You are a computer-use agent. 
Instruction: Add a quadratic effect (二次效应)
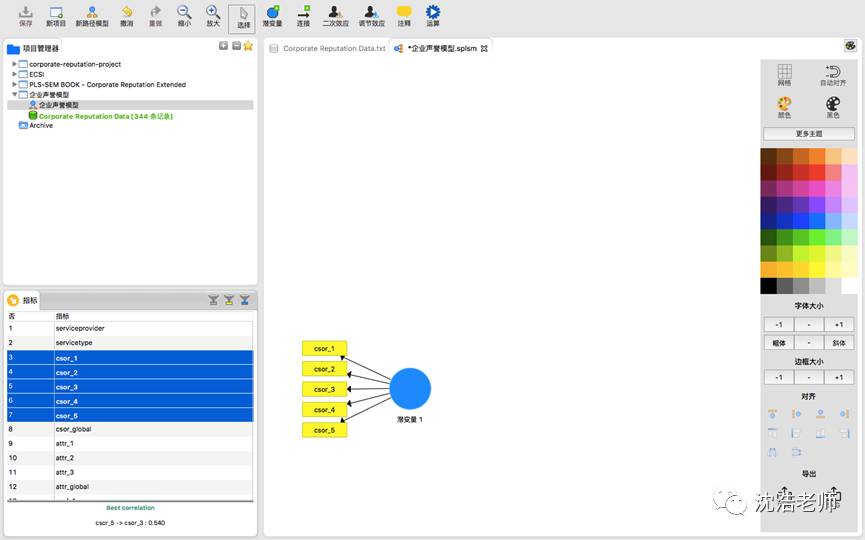coord(335,16)
